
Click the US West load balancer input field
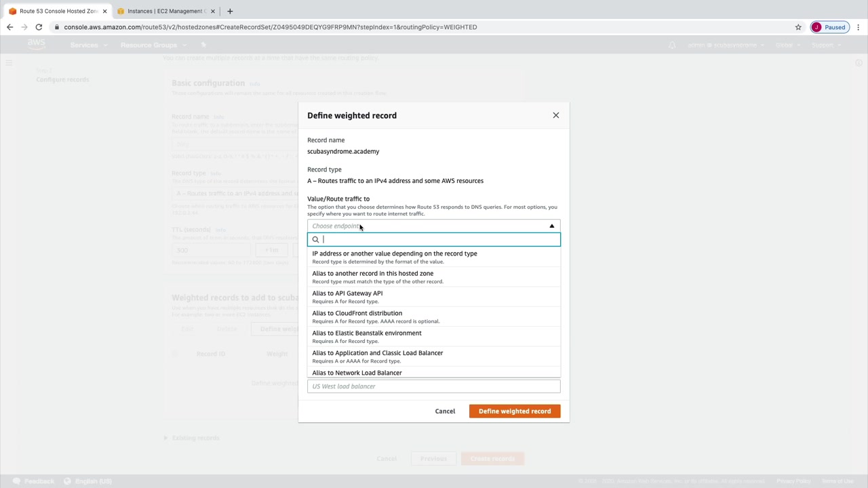pyautogui.click(x=434, y=386)
